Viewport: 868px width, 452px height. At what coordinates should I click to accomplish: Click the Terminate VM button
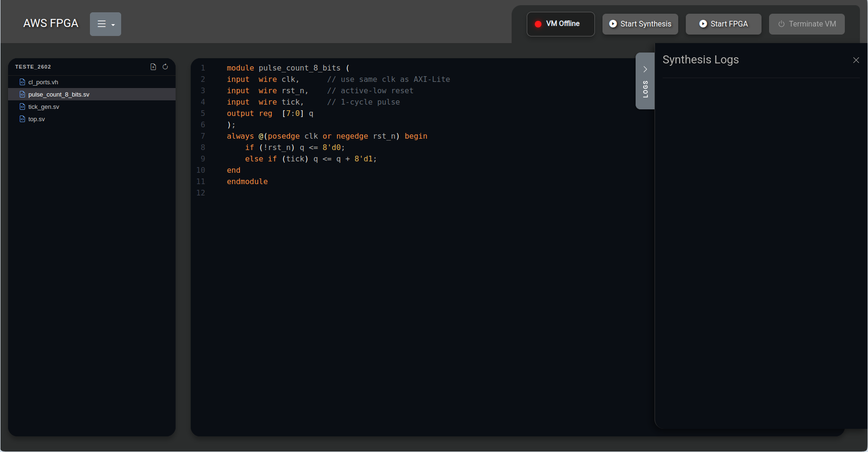coord(806,24)
